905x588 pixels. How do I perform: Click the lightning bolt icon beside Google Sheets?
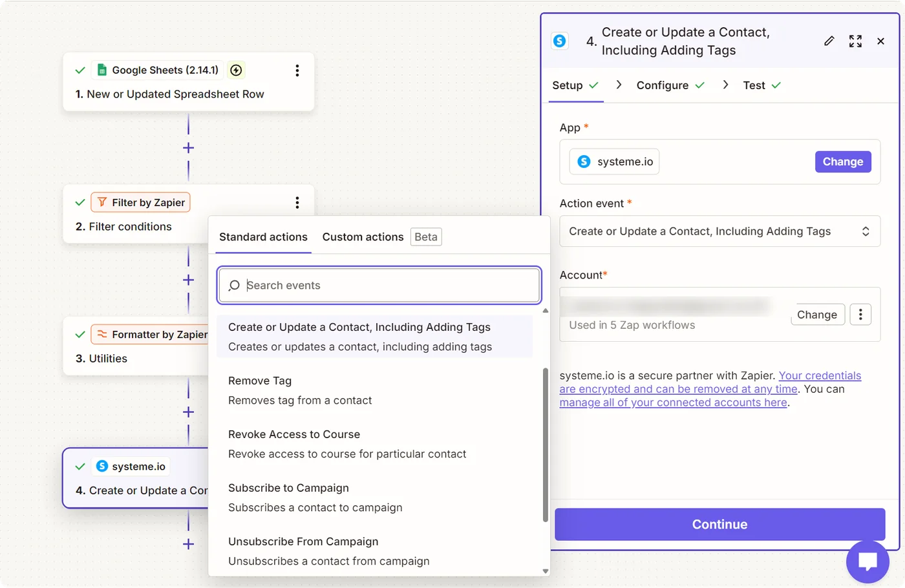(237, 70)
